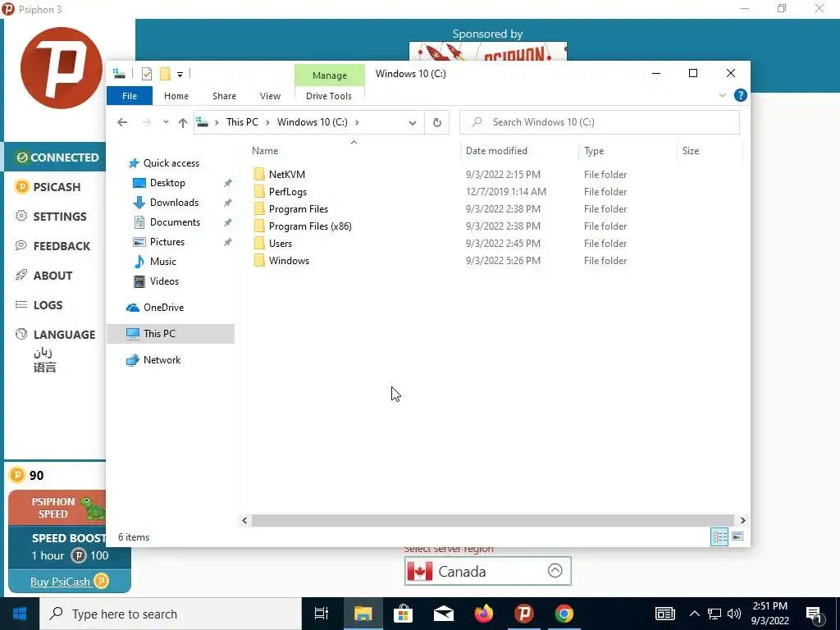Open PsiCash section in Psiphon sidebar

coord(55,187)
